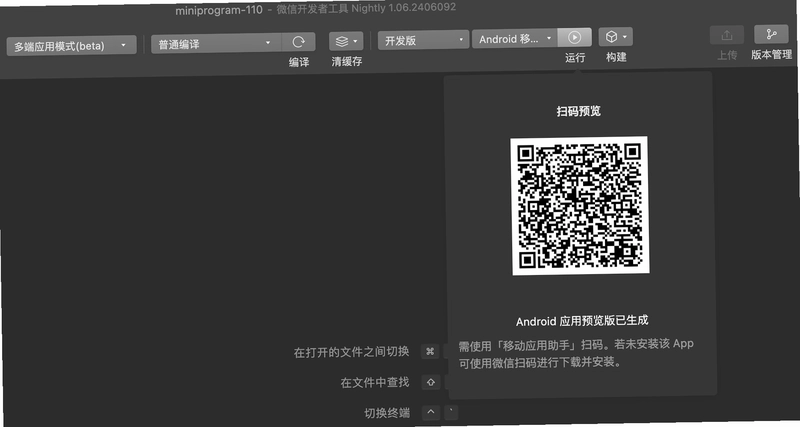Click the 扫码预览 QR code image
The width and height of the screenshot is (800, 427).
(x=580, y=206)
